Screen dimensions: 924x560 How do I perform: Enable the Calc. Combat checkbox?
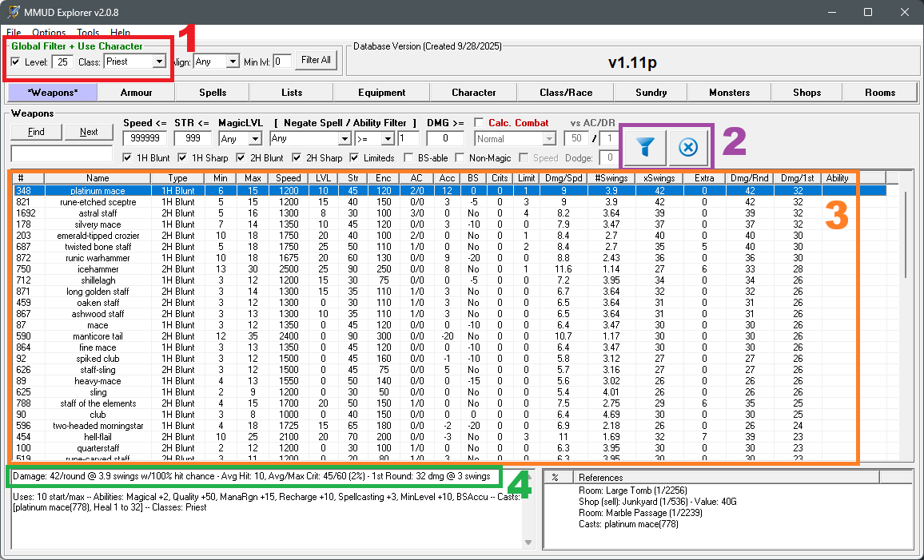479,122
